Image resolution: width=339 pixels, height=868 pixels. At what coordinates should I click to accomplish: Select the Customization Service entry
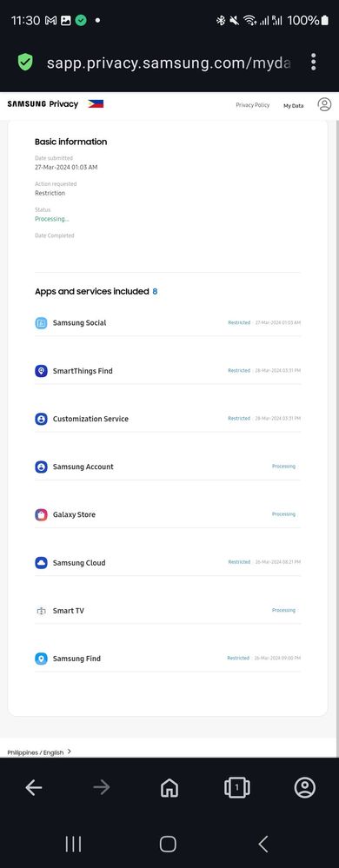click(x=168, y=419)
